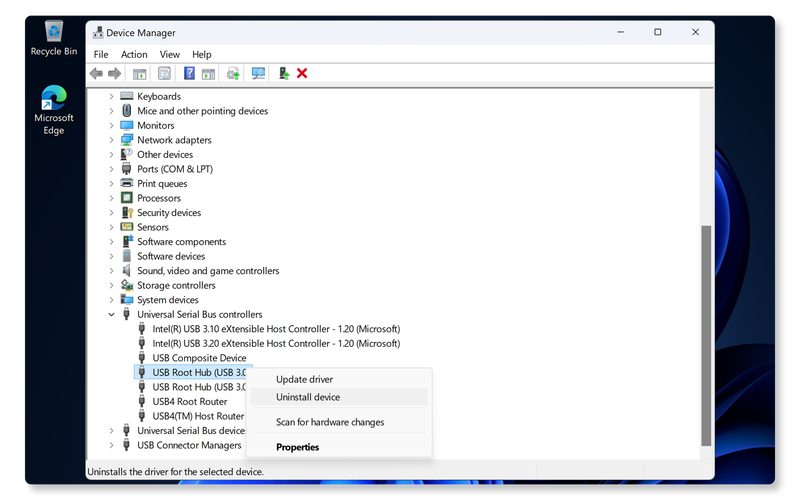Screen dimensions: 800x500
Task: Select Update driver in context menu
Action: click(304, 379)
